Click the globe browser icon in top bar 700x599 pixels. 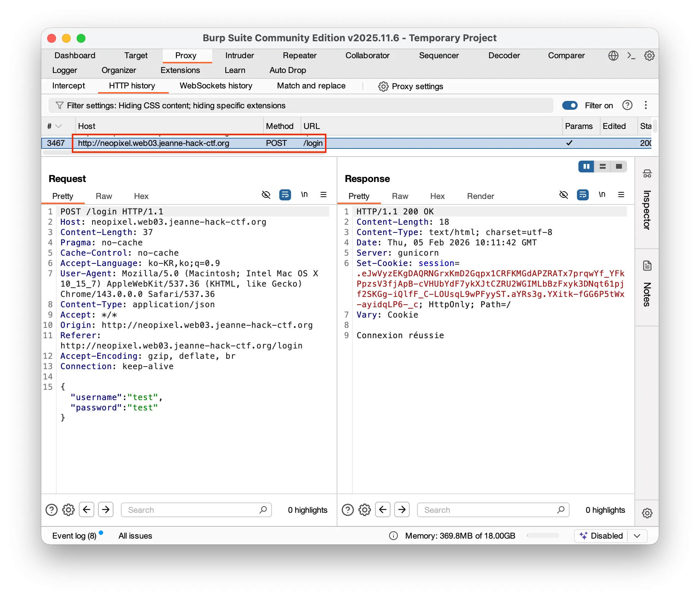613,56
